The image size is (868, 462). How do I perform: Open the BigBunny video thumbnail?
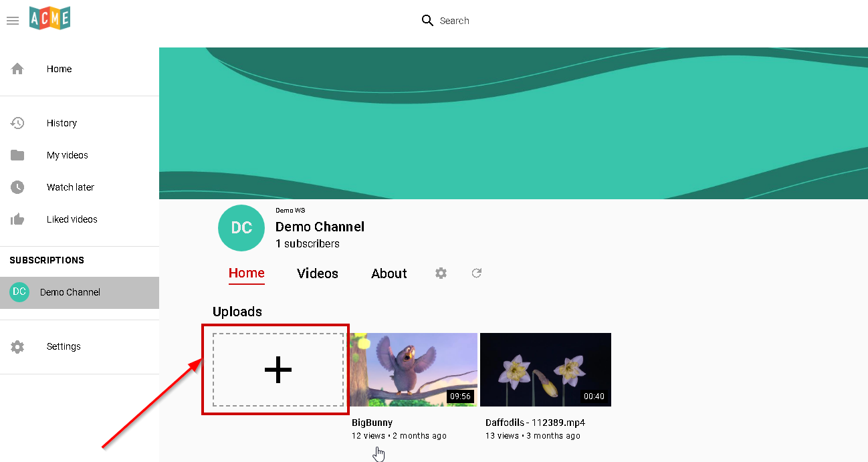414,370
